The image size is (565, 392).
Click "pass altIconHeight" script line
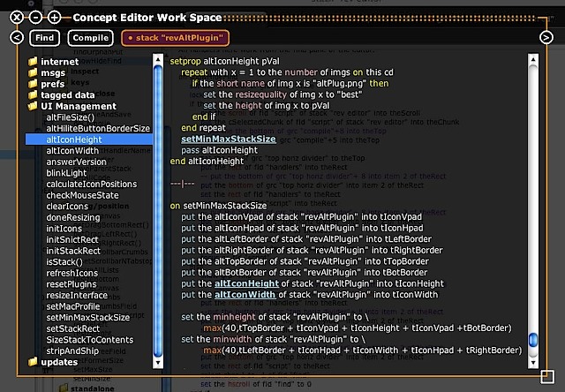(x=220, y=150)
